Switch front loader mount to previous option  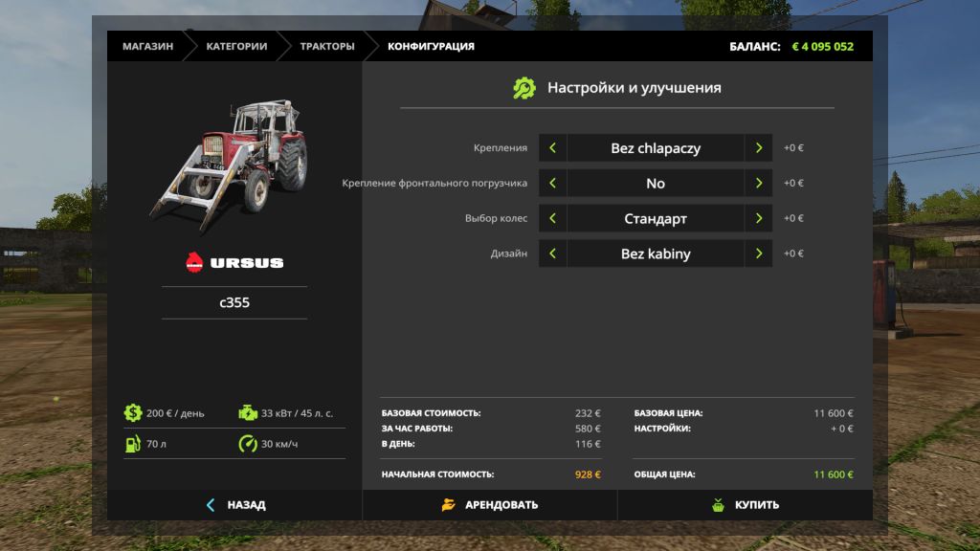[x=552, y=183]
